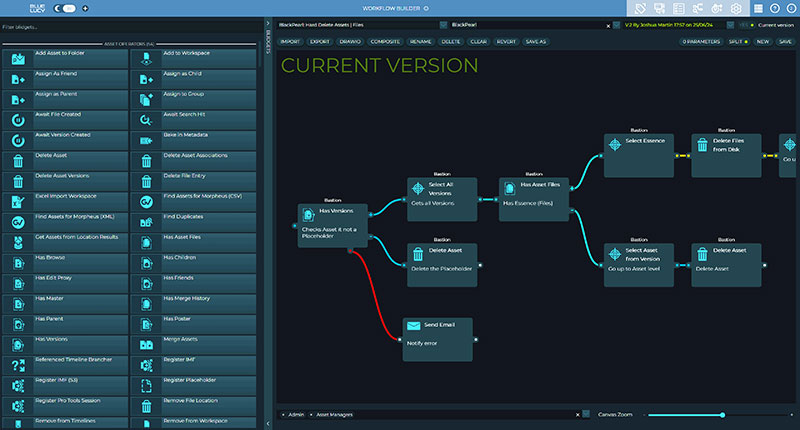Click the RENAME button
Viewport: 800px width, 430px height.
[420, 42]
